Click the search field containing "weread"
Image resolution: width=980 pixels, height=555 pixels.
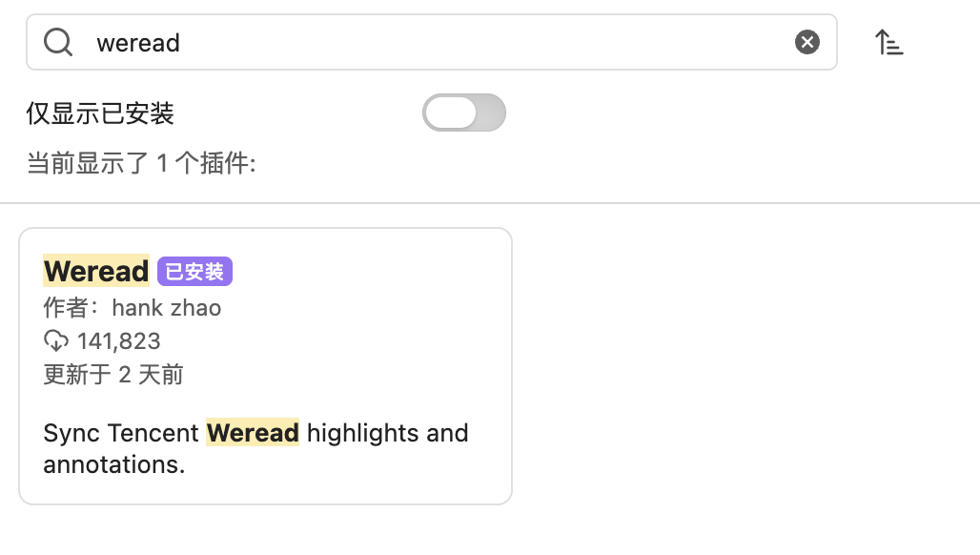point(429,42)
